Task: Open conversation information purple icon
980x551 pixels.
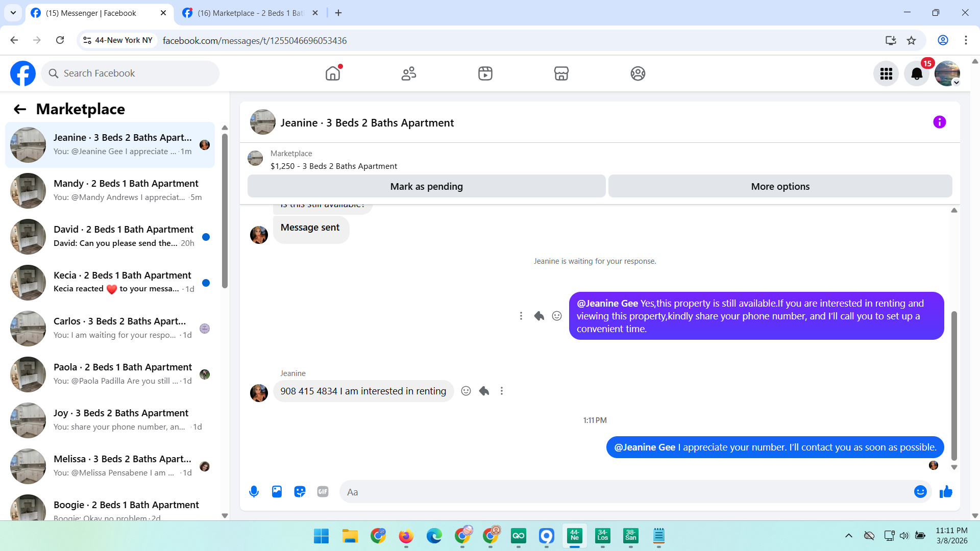Action: pos(939,122)
